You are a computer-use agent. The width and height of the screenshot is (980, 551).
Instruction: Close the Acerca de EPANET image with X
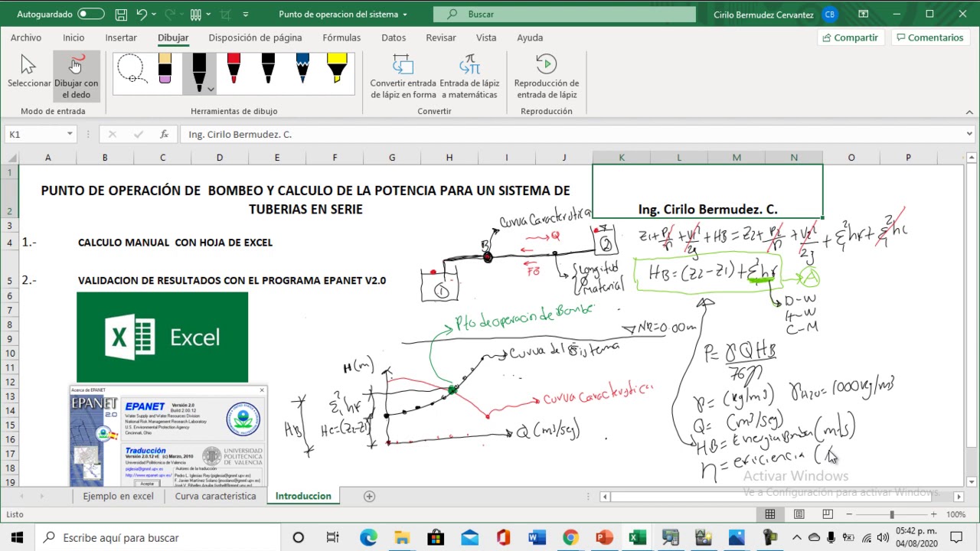[x=262, y=390]
